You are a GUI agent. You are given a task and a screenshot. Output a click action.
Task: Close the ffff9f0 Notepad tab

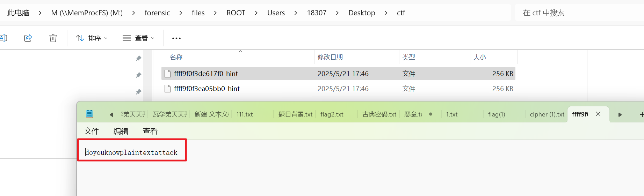pos(598,114)
